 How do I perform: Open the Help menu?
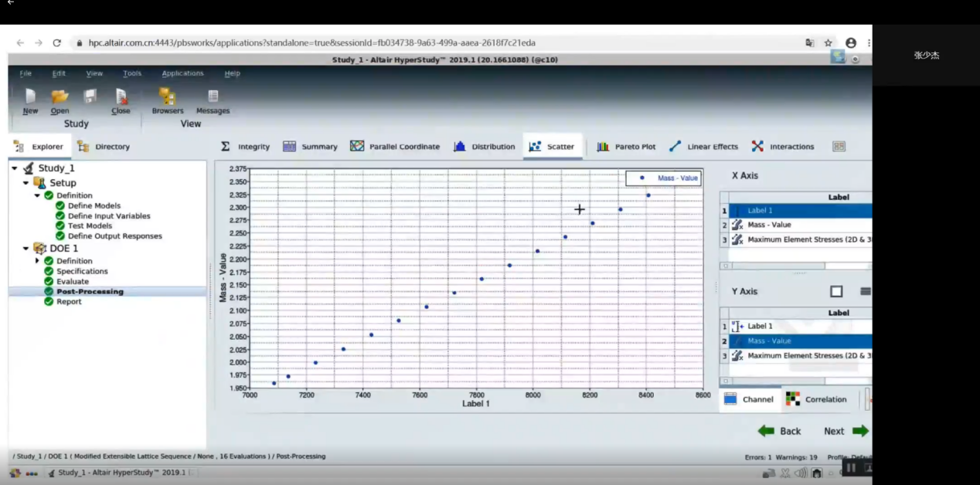click(x=232, y=73)
